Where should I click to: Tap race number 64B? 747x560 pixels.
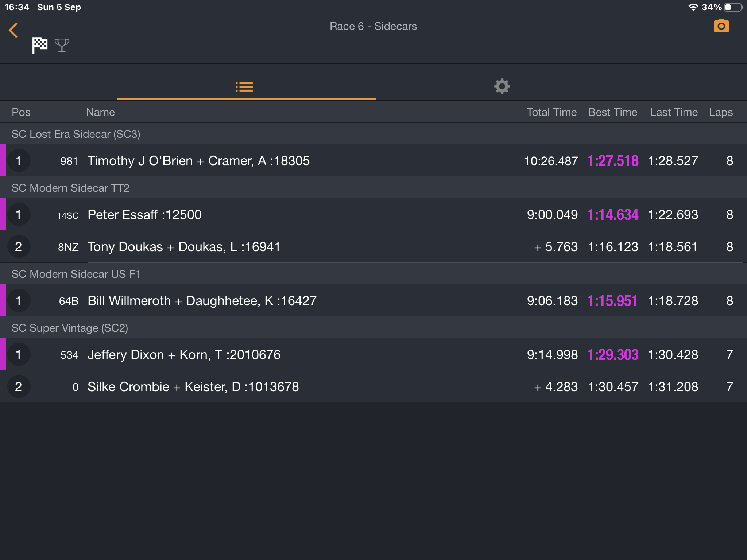coord(69,301)
